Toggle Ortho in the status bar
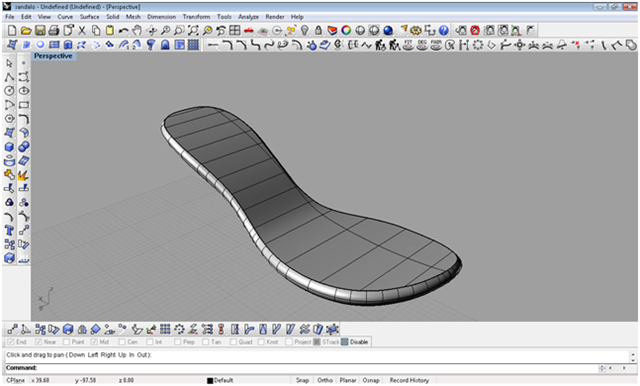Image resolution: width=640 pixels, height=386 pixels. pos(325,380)
